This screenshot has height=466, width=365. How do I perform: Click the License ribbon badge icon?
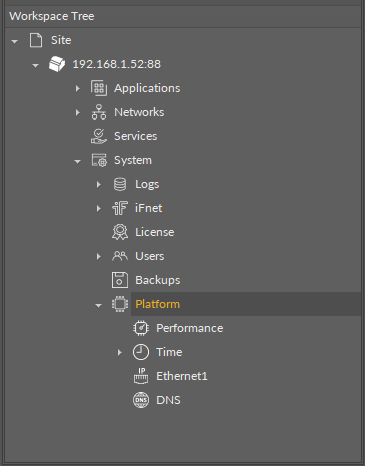click(120, 232)
